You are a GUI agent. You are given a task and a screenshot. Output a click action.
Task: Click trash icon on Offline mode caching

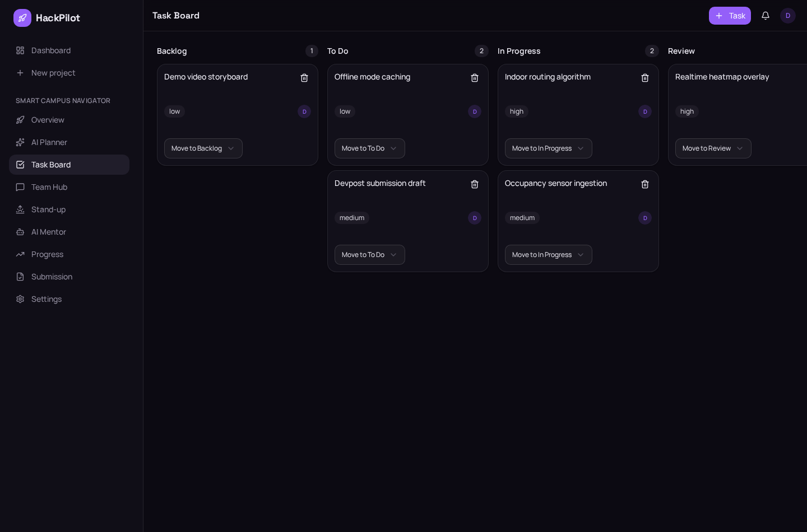tap(475, 78)
